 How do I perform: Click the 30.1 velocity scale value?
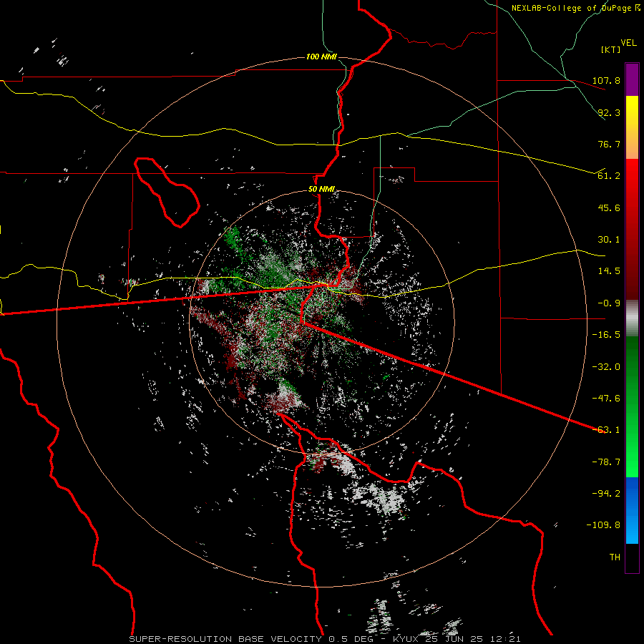pos(609,240)
